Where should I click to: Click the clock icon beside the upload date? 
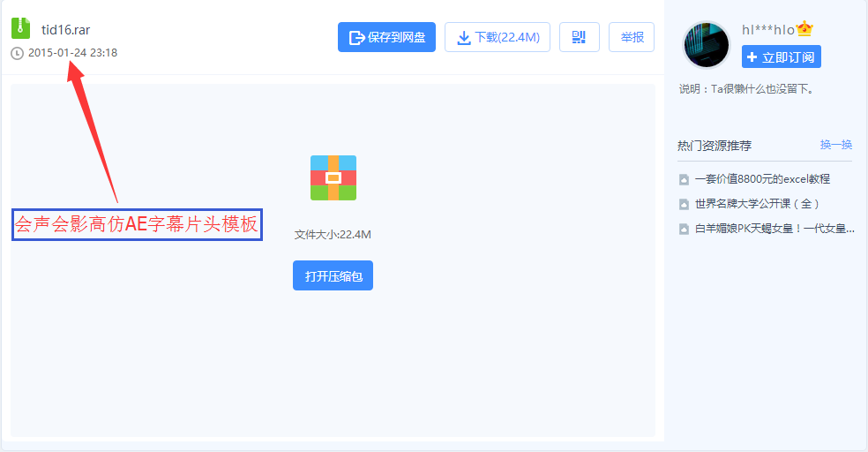(17, 53)
